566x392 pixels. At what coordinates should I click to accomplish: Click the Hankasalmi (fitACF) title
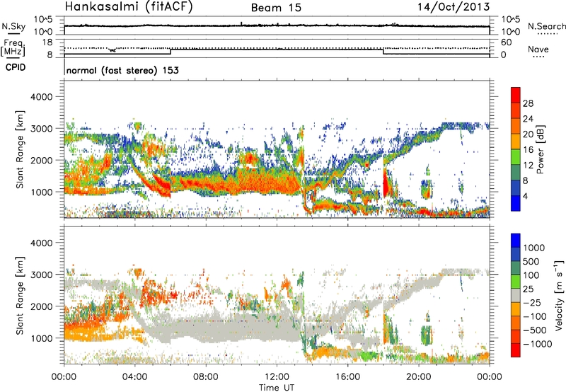pyautogui.click(x=129, y=6)
